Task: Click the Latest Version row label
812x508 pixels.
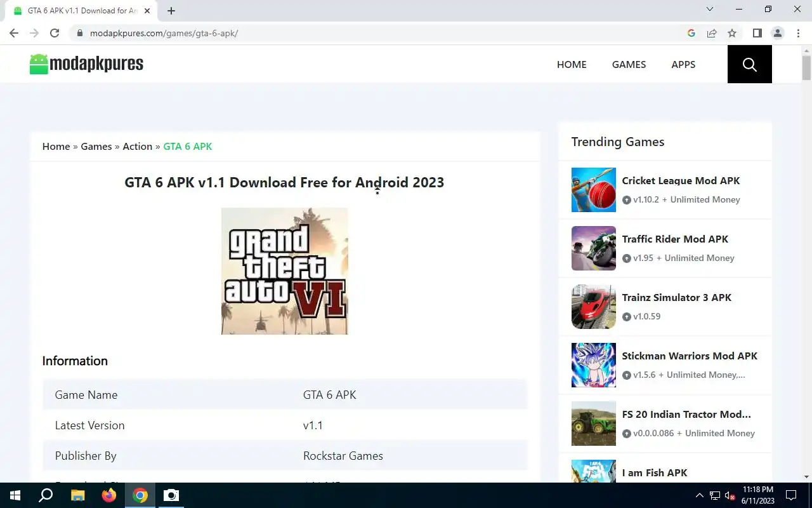Action: coord(89,425)
